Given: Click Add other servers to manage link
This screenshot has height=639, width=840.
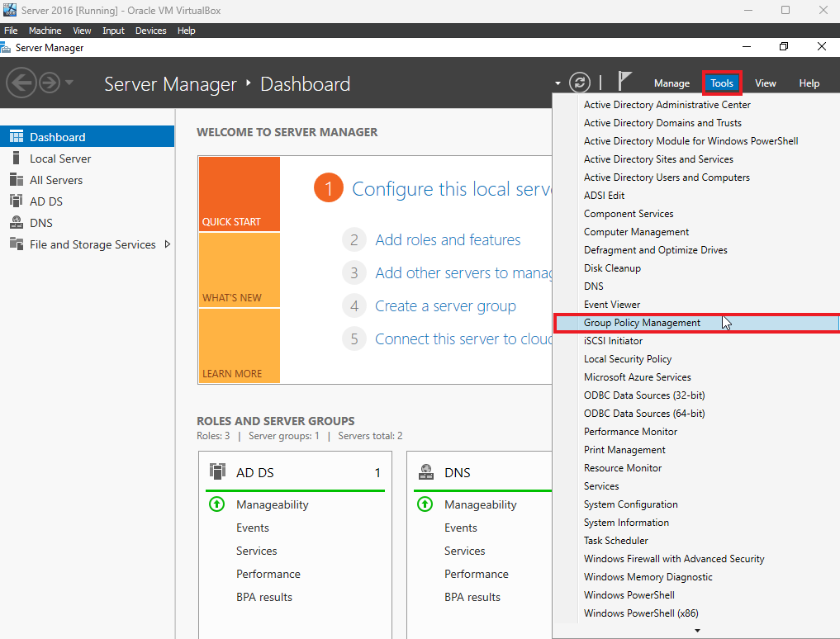Looking at the screenshot, I should tap(463, 273).
